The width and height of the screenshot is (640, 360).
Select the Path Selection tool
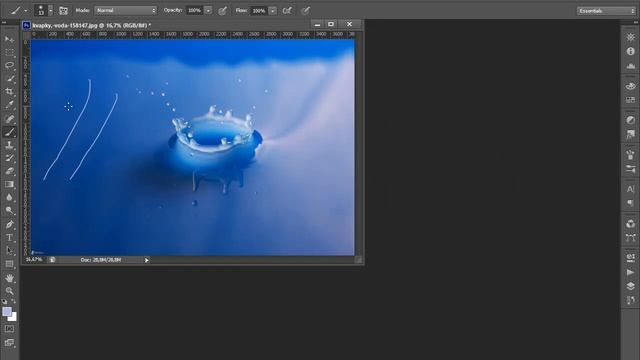click(9, 251)
